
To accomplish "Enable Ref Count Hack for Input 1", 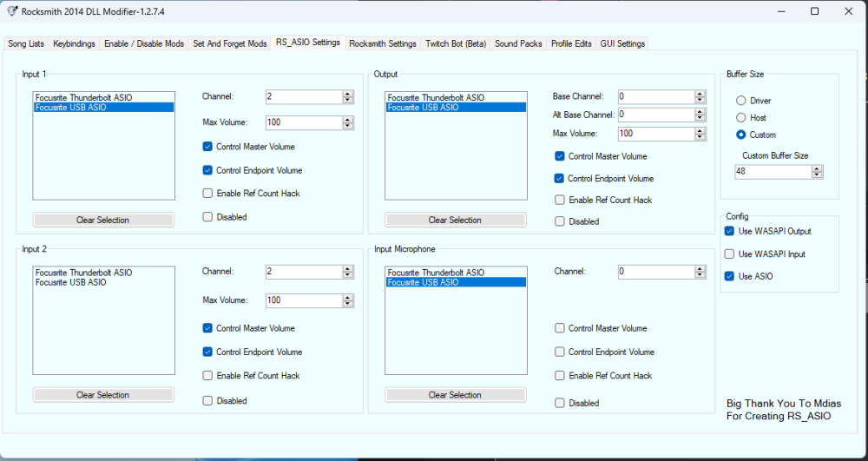I will (207, 194).
